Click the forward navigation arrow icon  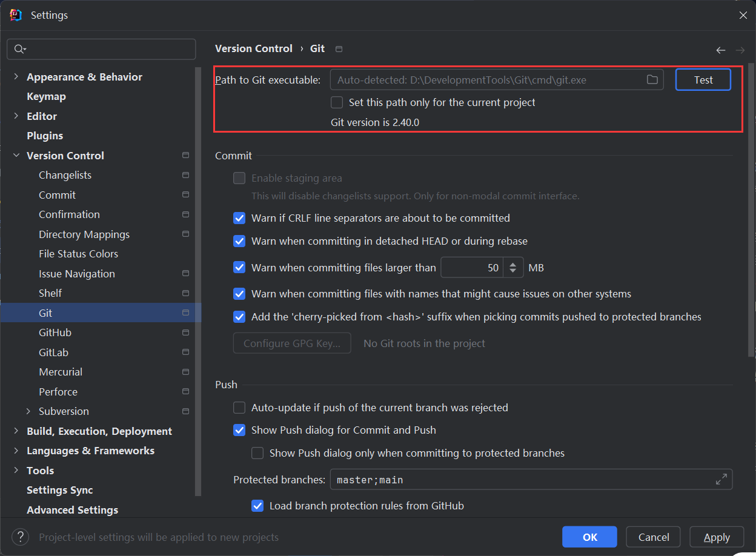pyautogui.click(x=740, y=50)
